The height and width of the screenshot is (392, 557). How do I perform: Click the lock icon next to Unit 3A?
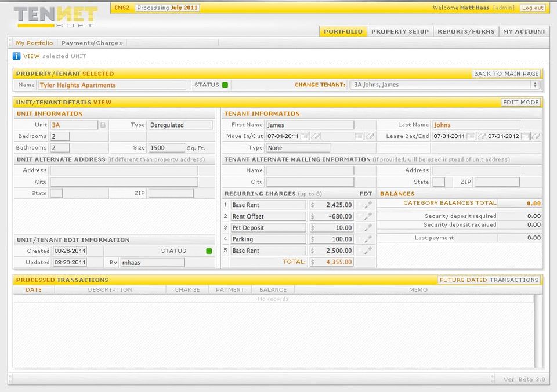click(103, 125)
